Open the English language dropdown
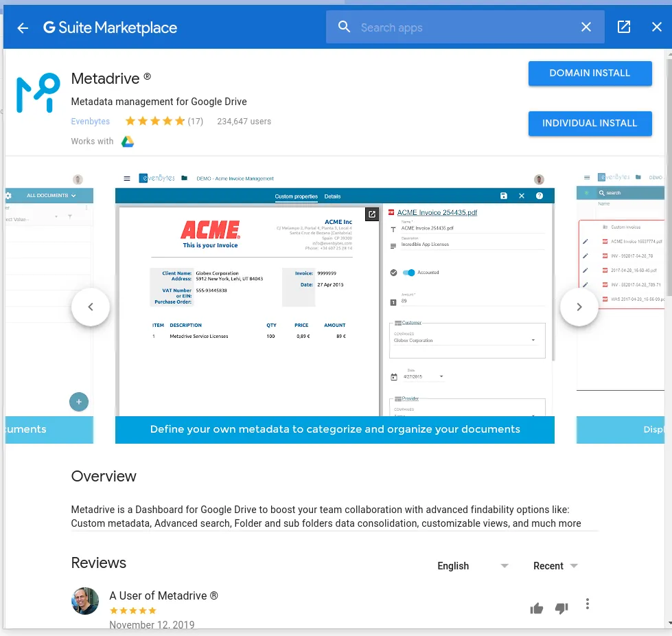Screen dimensions: 672x636 [473, 566]
